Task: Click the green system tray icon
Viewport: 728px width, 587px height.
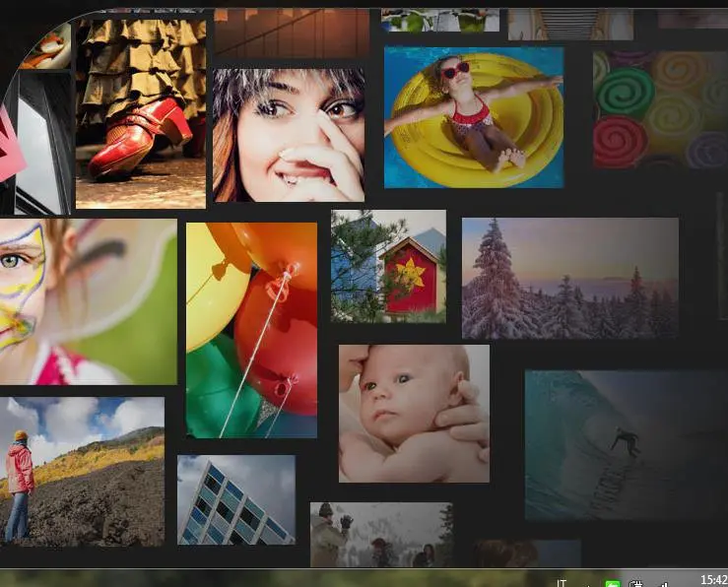Action: (613, 584)
